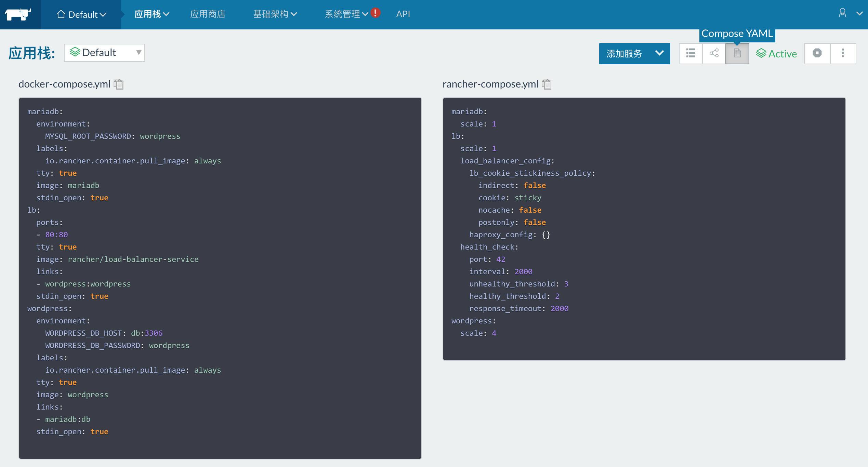This screenshot has width=868, height=467.
Task: Click the haproxy_config line
Action: [510, 235]
